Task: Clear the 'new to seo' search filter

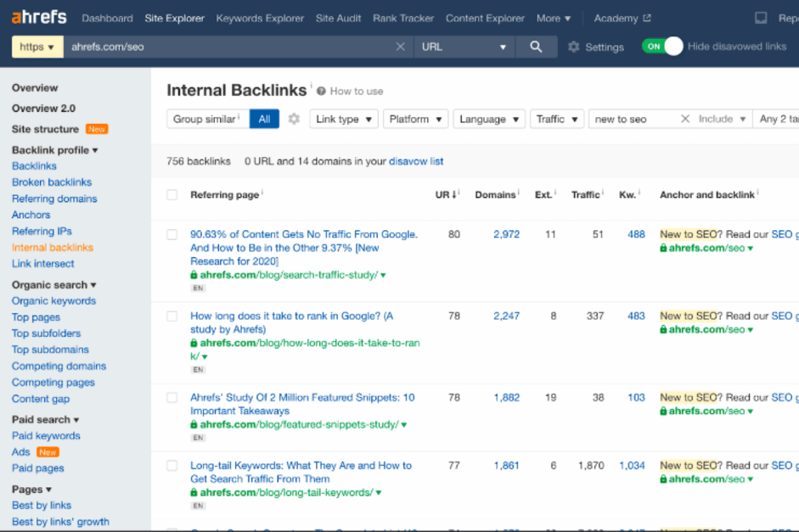Action: coord(685,119)
